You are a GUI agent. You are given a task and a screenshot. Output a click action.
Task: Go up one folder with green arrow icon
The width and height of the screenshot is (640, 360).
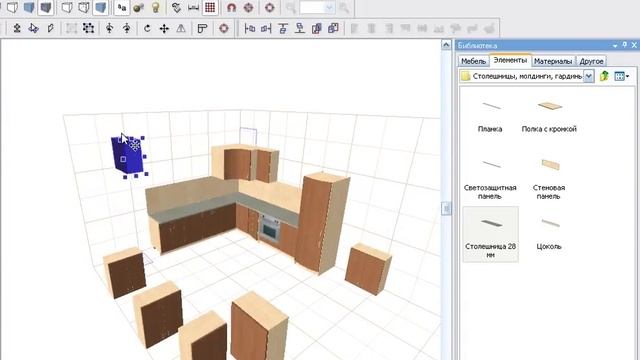pyautogui.click(x=604, y=76)
